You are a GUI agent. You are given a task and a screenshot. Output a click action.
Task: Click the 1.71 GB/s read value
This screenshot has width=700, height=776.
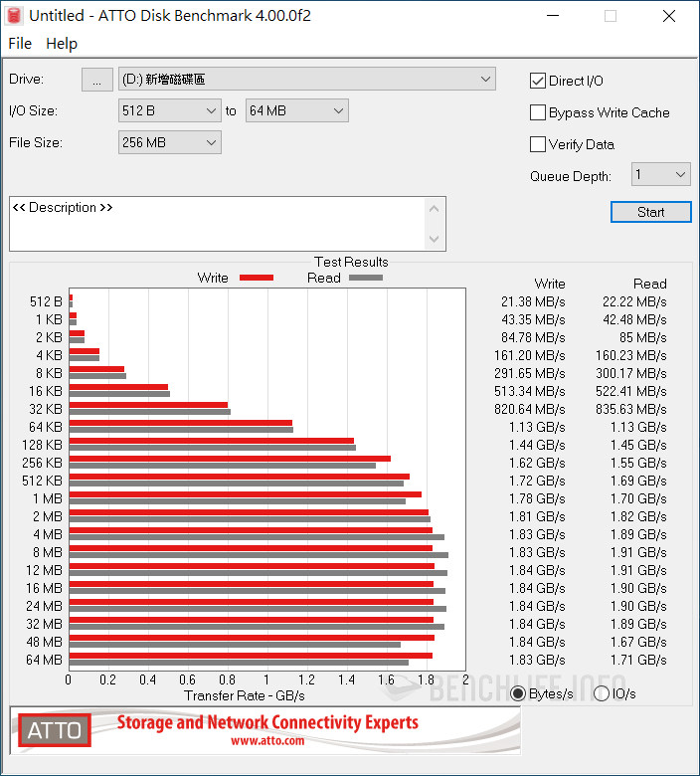pyautogui.click(x=638, y=660)
